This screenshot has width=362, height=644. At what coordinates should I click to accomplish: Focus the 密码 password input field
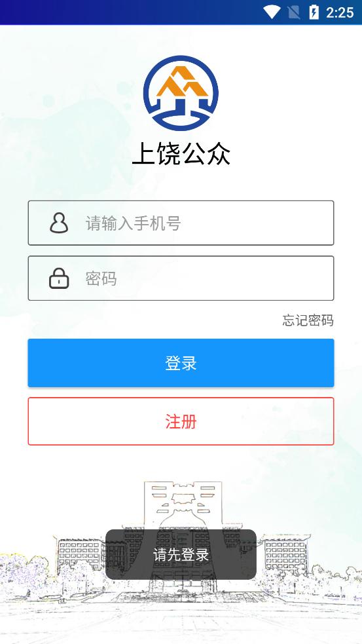click(181, 278)
